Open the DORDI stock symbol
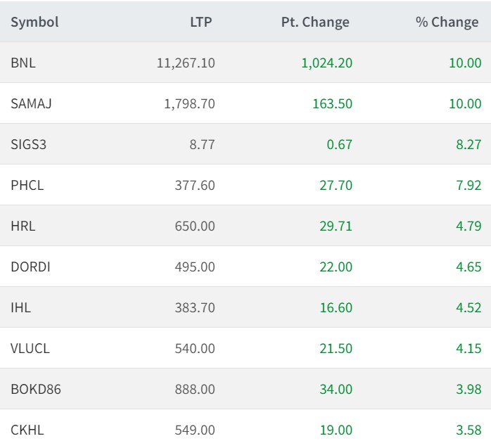 click(x=31, y=267)
